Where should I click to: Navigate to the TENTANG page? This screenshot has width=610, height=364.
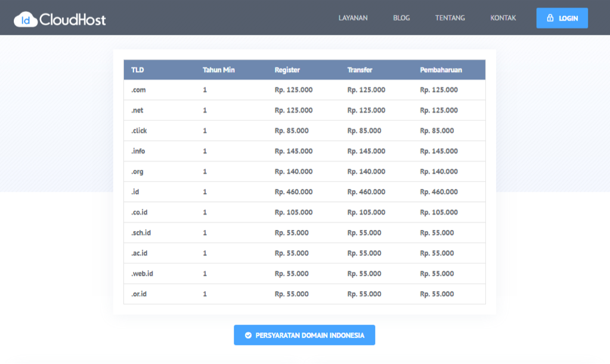tap(449, 18)
